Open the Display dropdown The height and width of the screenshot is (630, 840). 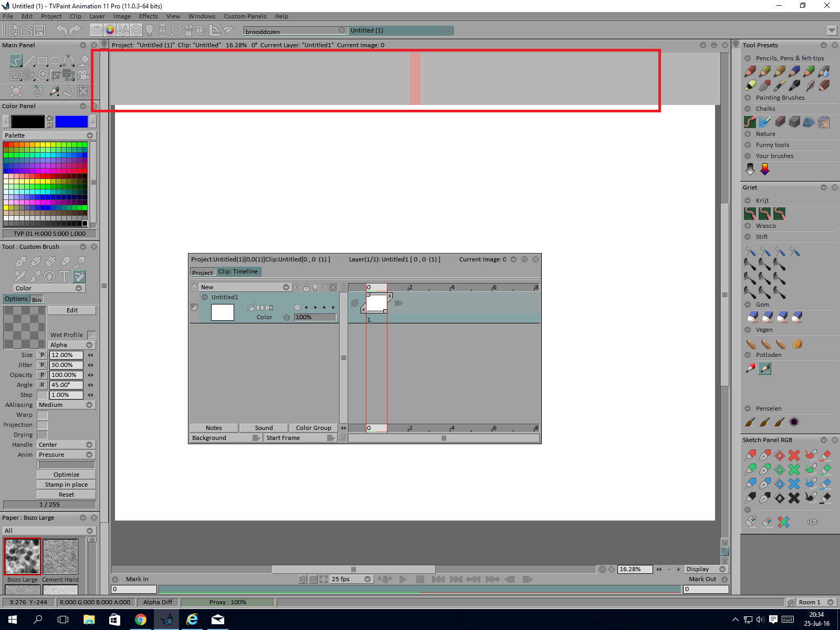(706, 569)
